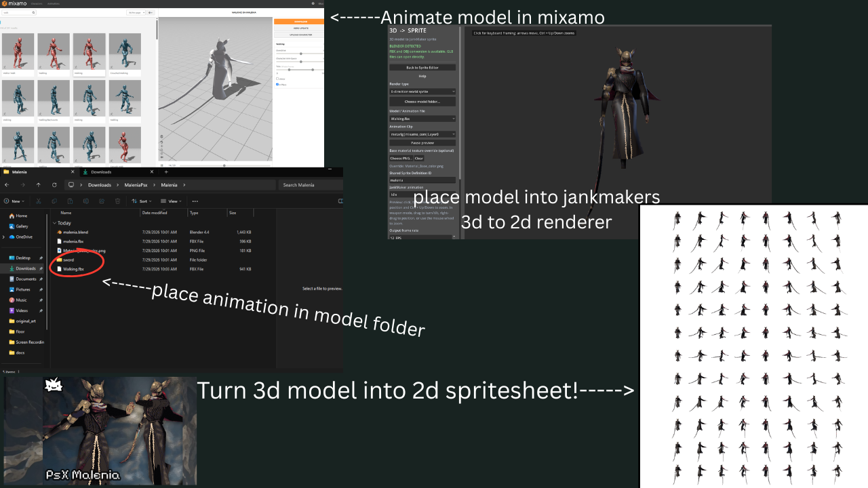Switch to the Downloads tab in Explorer

(x=119, y=172)
